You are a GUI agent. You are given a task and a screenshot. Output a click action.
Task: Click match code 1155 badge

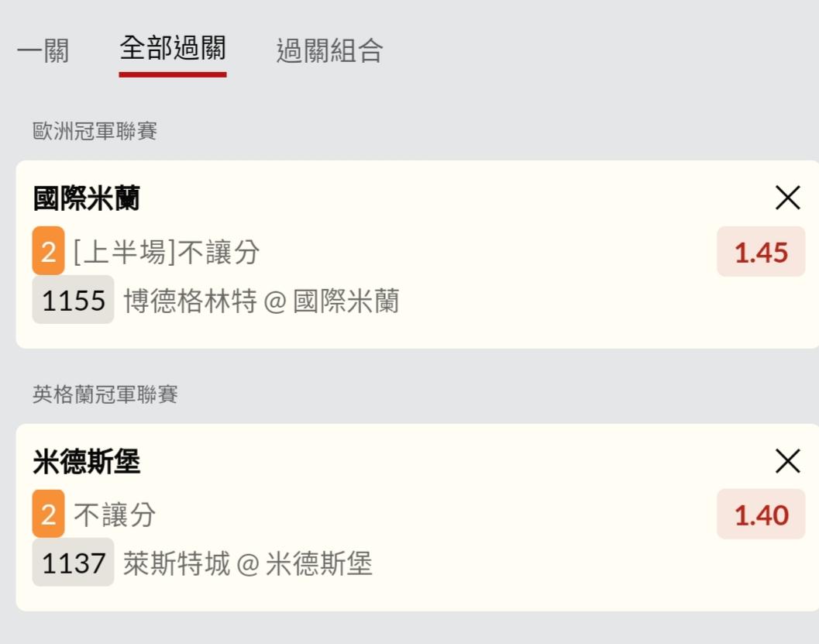click(73, 300)
